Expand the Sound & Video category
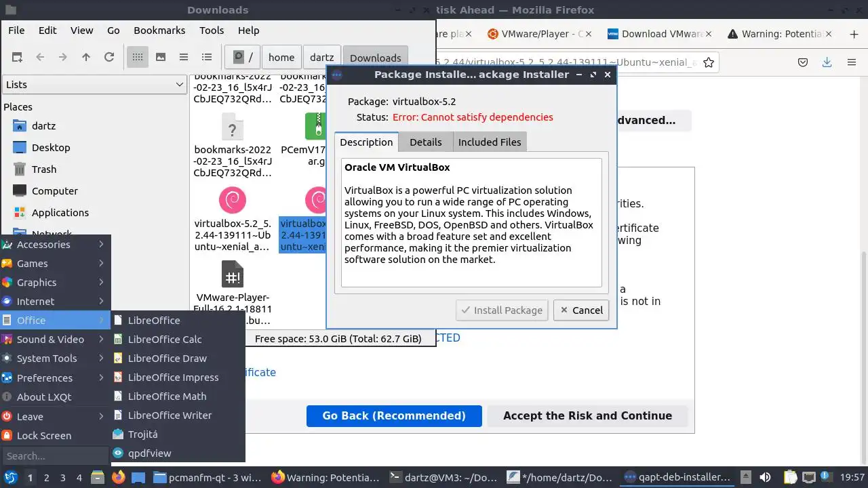This screenshot has height=488, width=868. pos(55,339)
